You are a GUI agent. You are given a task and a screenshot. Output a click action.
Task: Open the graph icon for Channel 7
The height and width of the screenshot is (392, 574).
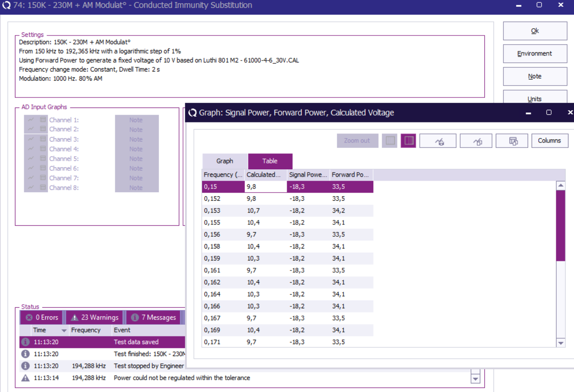(30, 178)
